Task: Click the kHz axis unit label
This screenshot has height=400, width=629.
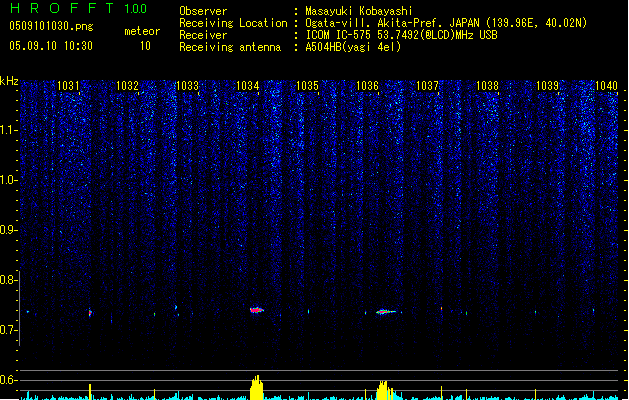Action: (9, 81)
